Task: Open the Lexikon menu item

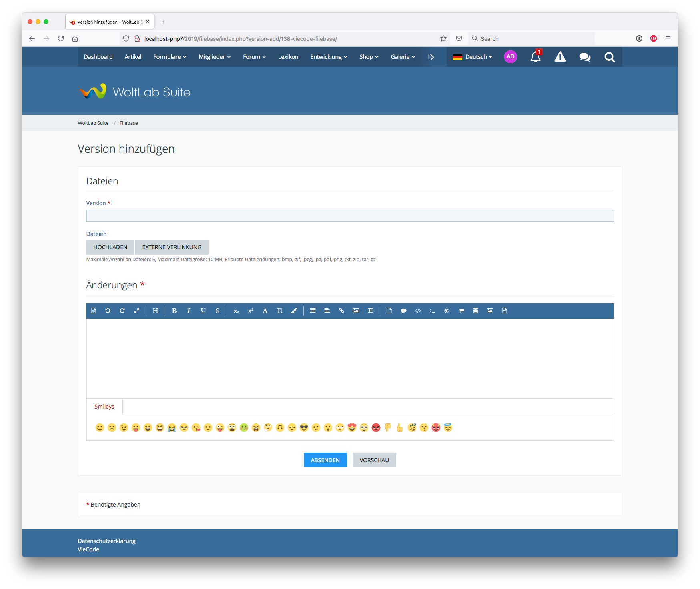Action: click(288, 57)
